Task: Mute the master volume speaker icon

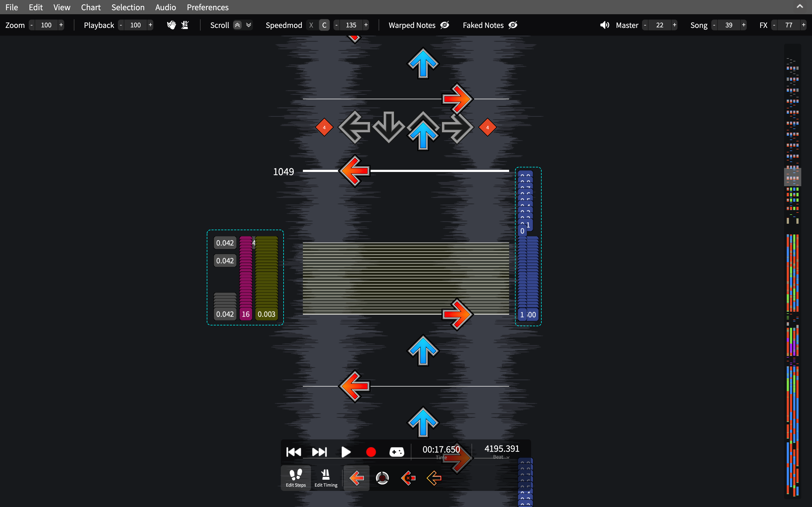Action: pyautogui.click(x=605, y=25)
